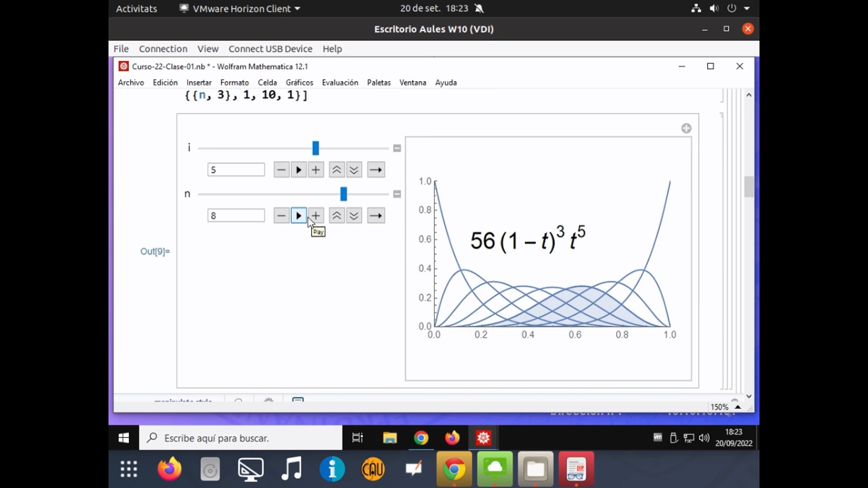Click the increment button for i parameter
Viewport: 868px width, 488px height.
click(316, 170)
